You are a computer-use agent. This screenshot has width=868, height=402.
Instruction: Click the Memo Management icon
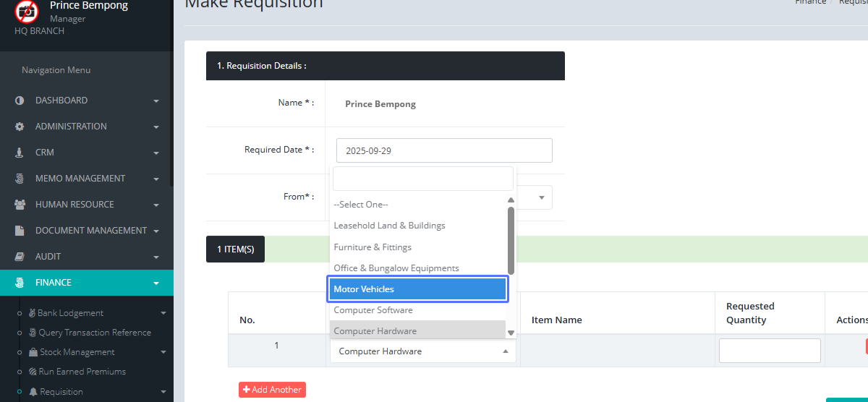coord(20,179)
